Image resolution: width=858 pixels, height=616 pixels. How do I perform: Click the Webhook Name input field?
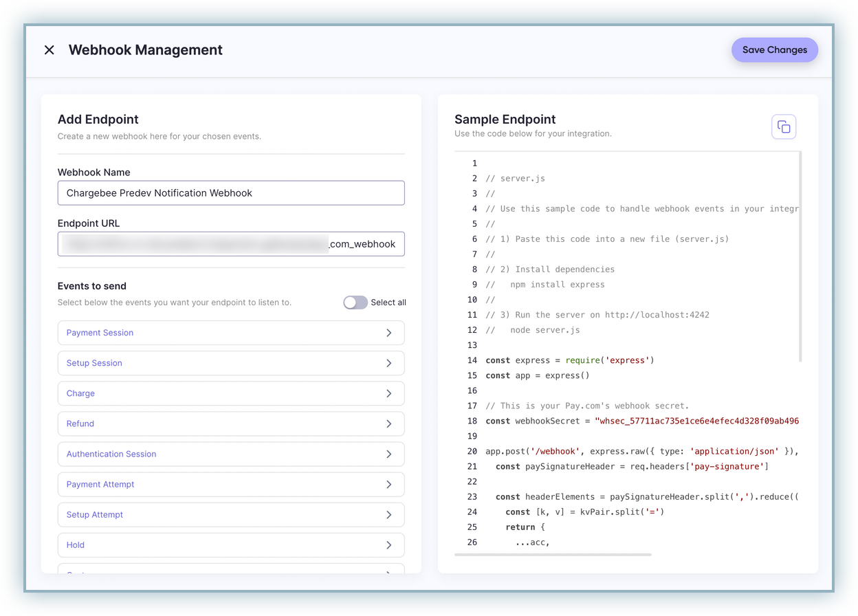click(230, 193)
